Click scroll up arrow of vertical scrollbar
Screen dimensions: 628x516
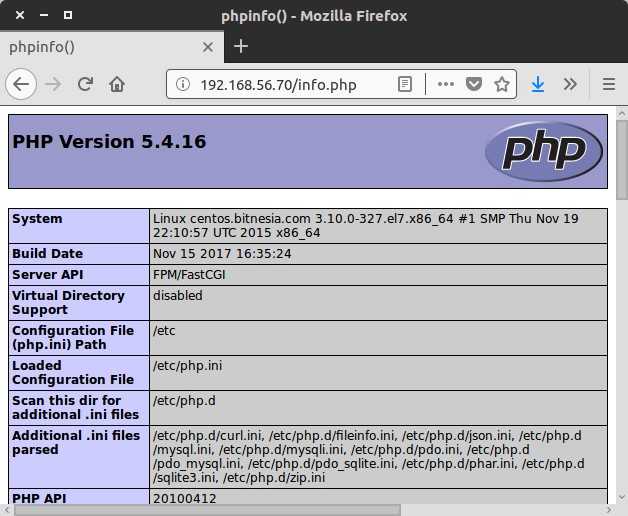coord(622,112)
